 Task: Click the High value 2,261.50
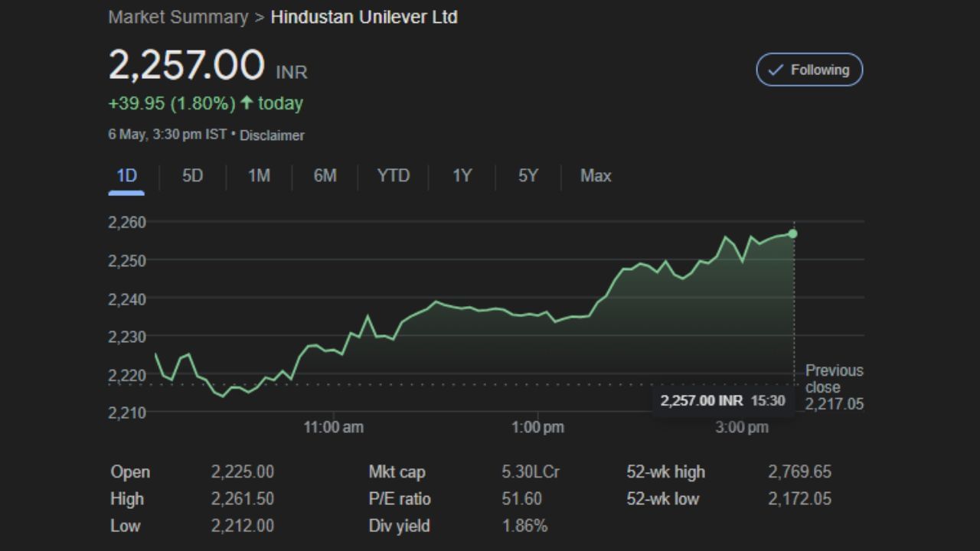tap(242, 499)
